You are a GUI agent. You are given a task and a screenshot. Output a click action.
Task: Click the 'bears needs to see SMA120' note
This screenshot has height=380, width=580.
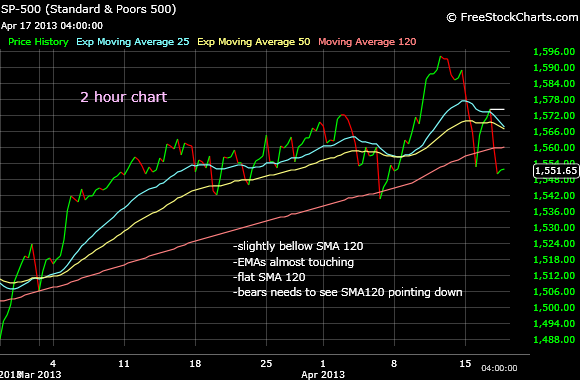point(348,292)
